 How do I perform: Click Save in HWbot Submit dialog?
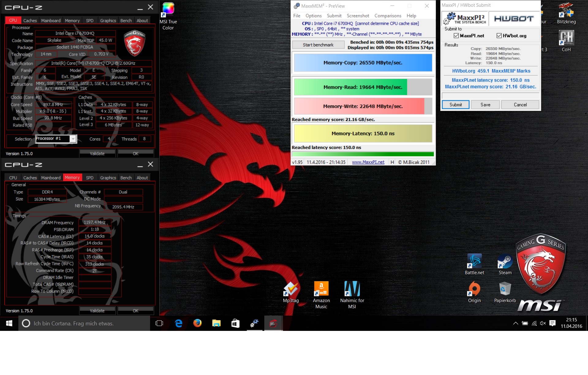[485, 104]
